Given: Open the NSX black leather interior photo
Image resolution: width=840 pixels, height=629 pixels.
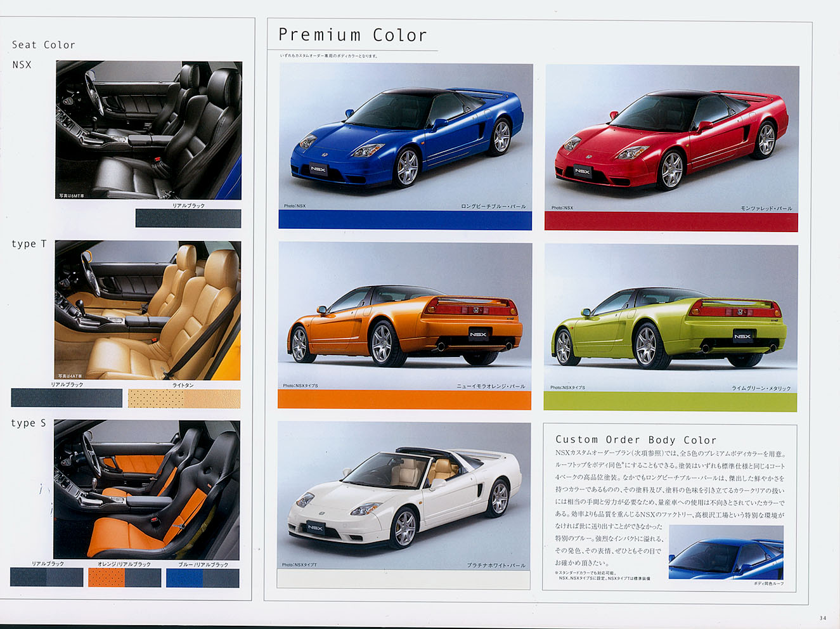Looking at the screenshot, I should [x=149, y=130].
